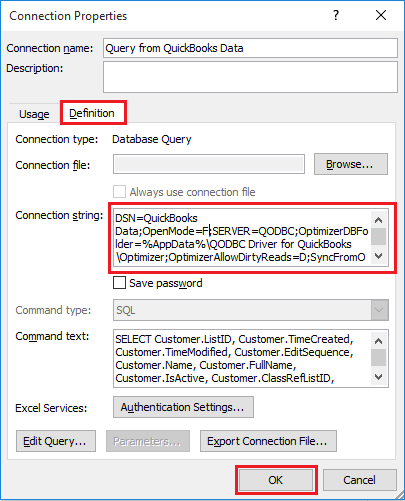Viewport: 405px width, 501px height.
Task: Click the help question mark icon
Action: coord(336,15)
